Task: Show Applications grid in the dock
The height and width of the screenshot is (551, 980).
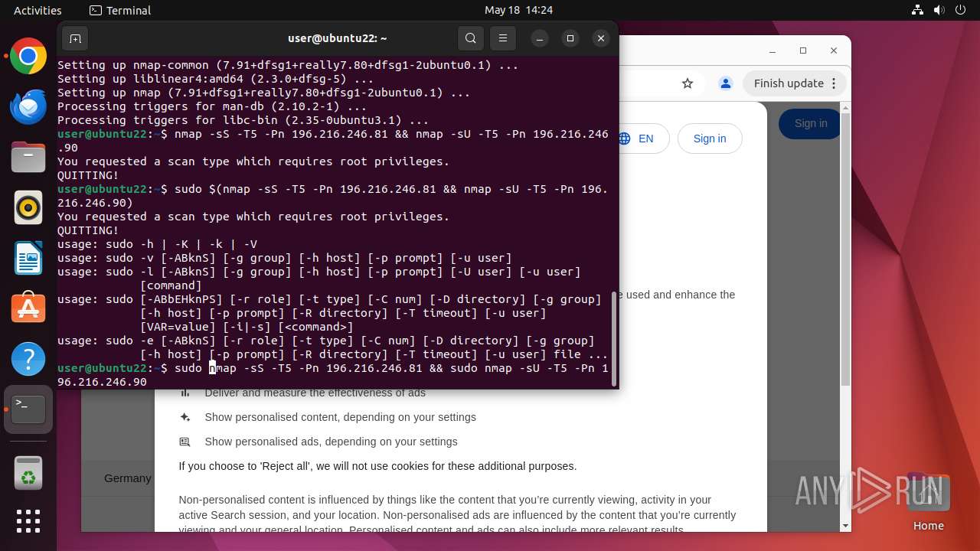Action: tap(28, 521)
